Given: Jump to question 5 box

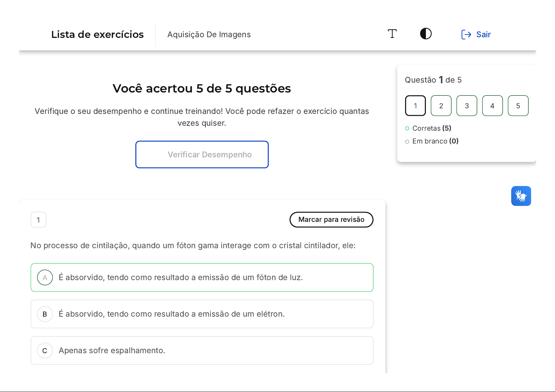Looking at the screenshot, I should point(518,106).
